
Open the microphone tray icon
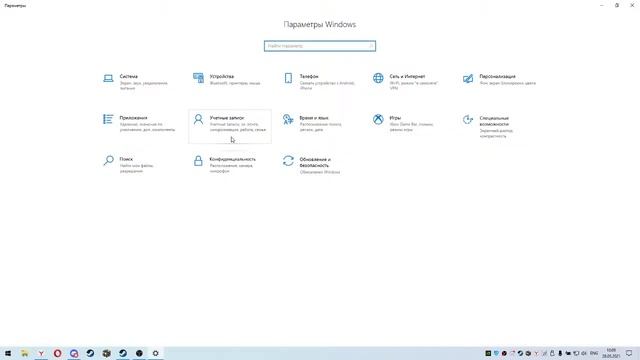click(x=560, y=353)
